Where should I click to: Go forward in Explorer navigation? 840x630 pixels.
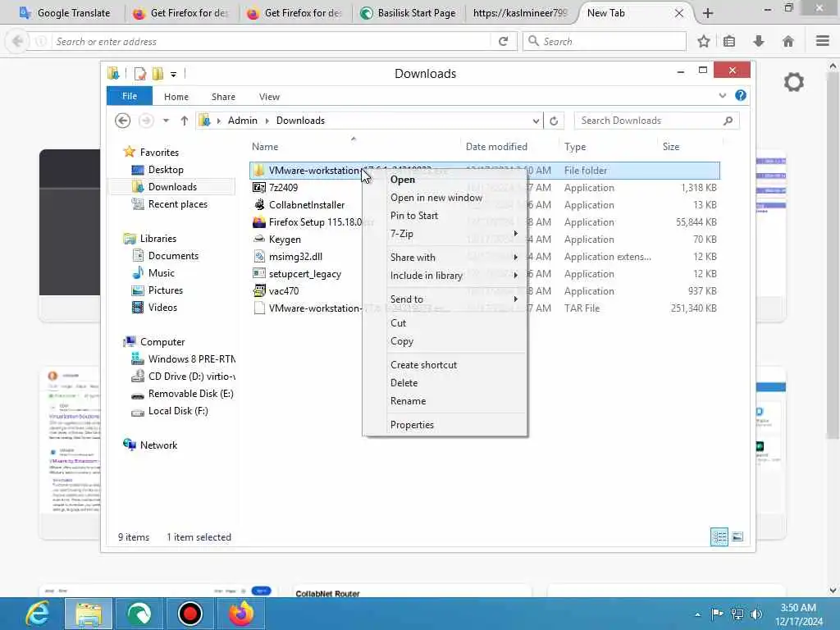click(x=146, y=121)
